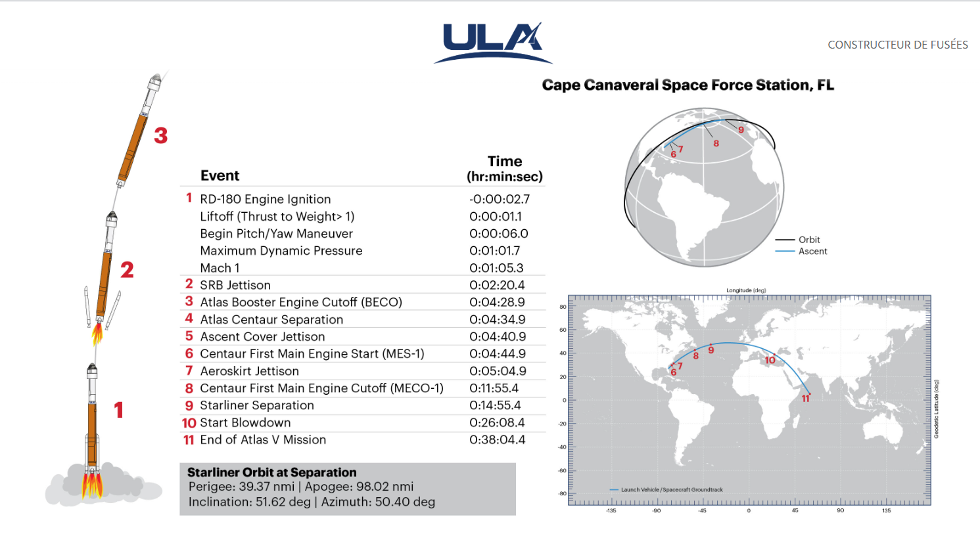Click the 'Event' column header
980x557 pixels.
pos(220,175)
